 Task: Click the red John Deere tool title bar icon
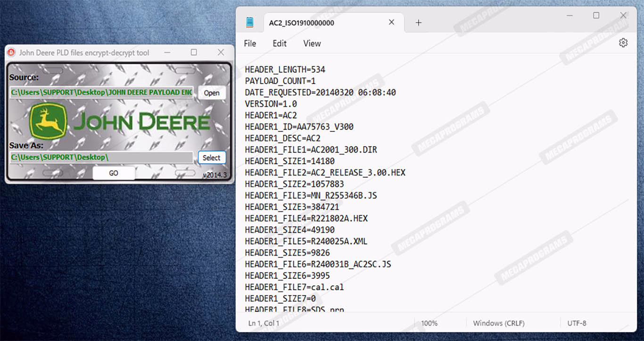[x=11, y=52]
